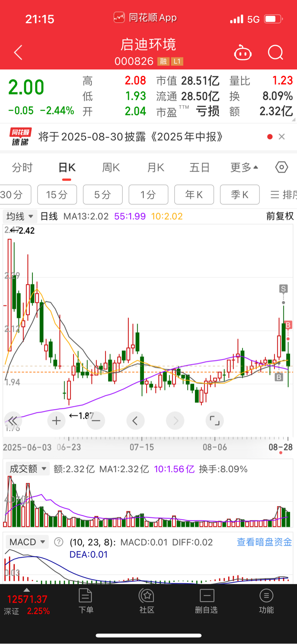Tap the stock code 000826
The height and width of the screenshot is (644, 297).
134,61
